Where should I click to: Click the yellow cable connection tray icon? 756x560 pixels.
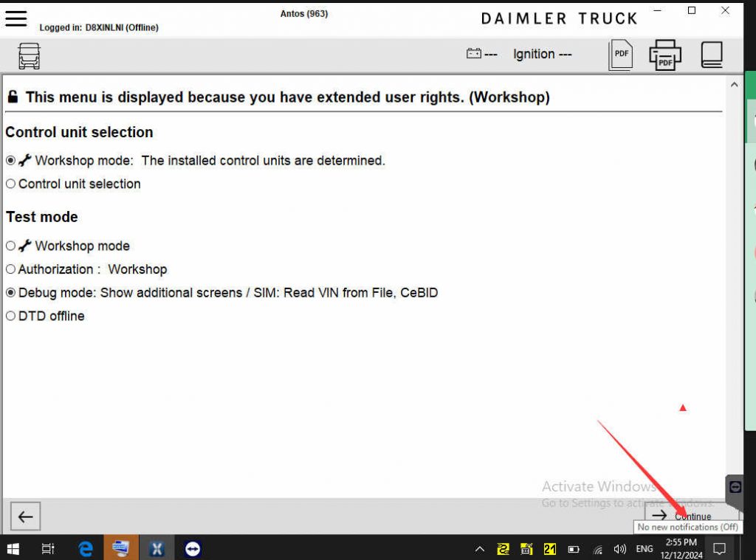(x=503, y=549)
